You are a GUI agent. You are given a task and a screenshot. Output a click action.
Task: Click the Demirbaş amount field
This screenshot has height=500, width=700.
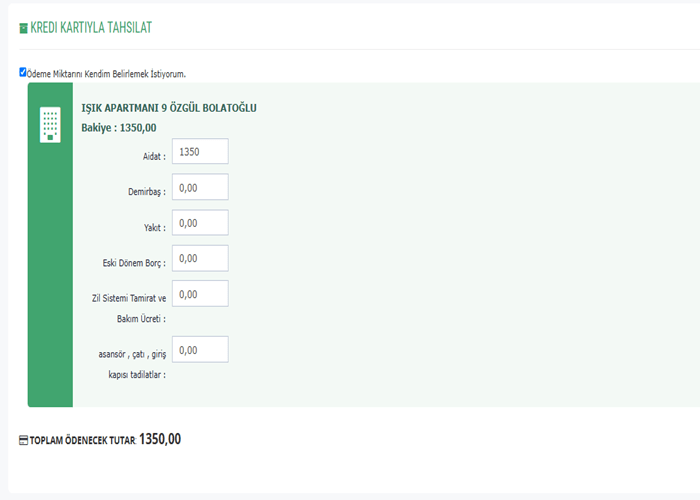click(200, 187)
